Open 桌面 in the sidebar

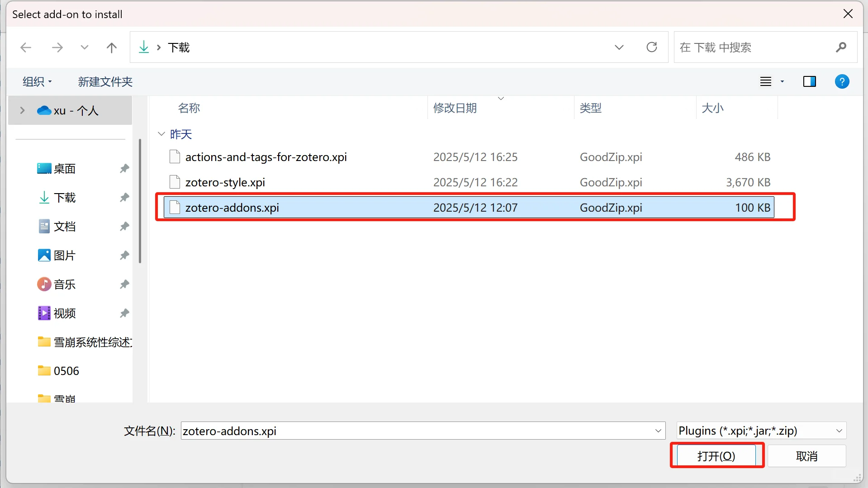point(65,169)
